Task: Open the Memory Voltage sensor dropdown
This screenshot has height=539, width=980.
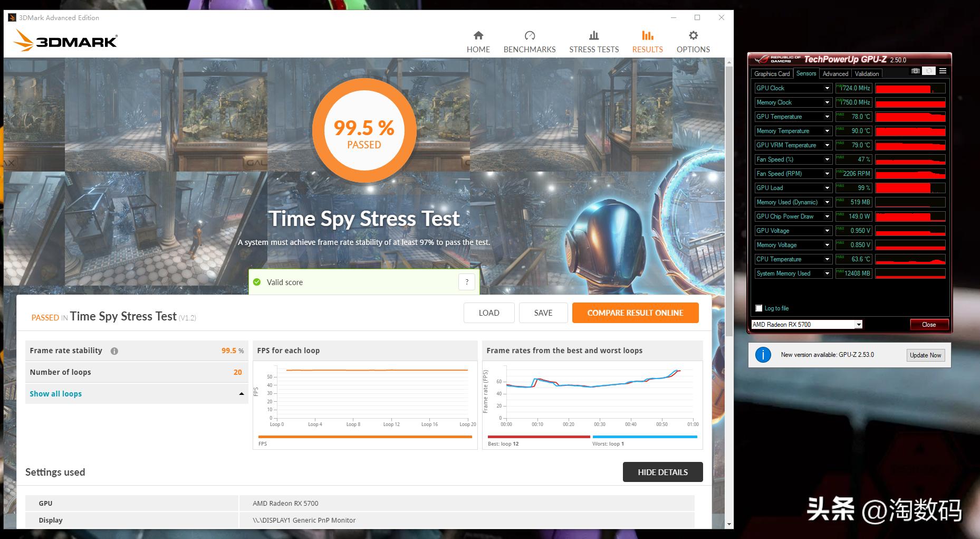Action: [x=827, y=245]
